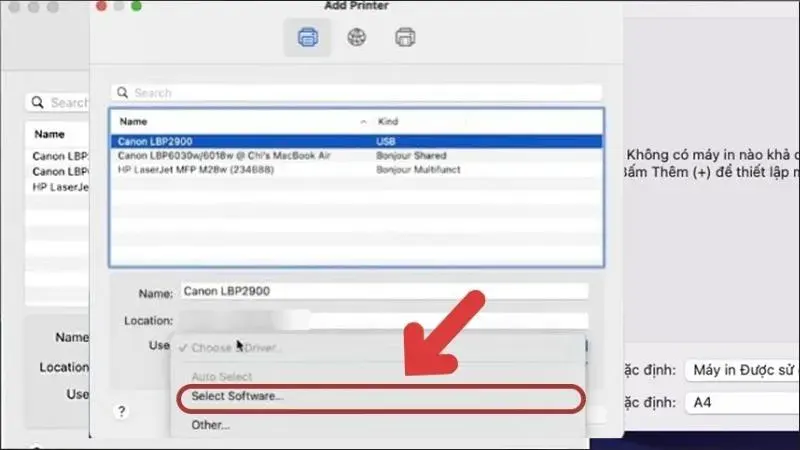Open the A4 paper size dropdown
This screenshot has width=800, height=450.
[740, 402]
